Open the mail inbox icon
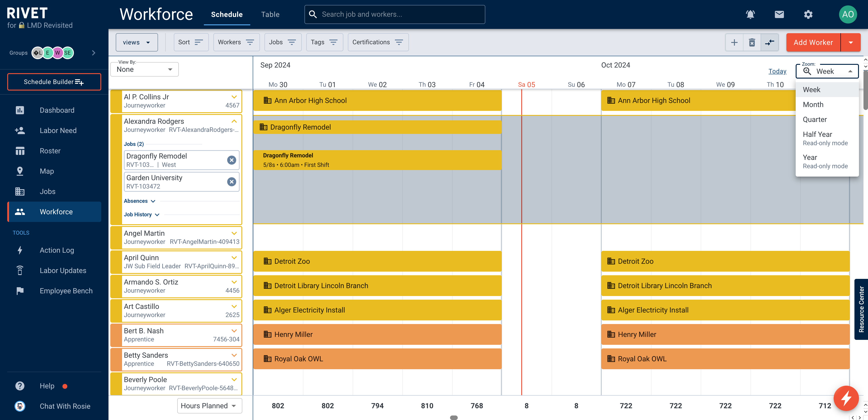Viewport: 868px width, 420px height. pyautogui.click(x=779, y=14)
